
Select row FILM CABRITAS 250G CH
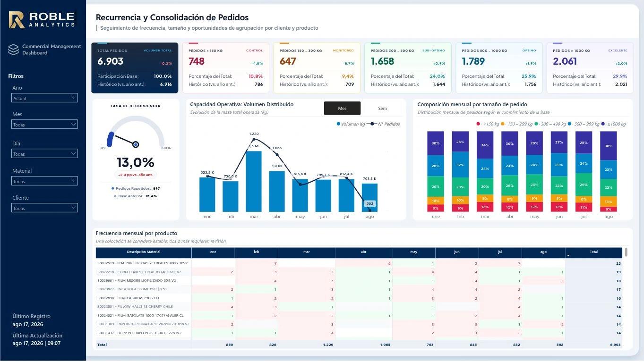point(359,298)
